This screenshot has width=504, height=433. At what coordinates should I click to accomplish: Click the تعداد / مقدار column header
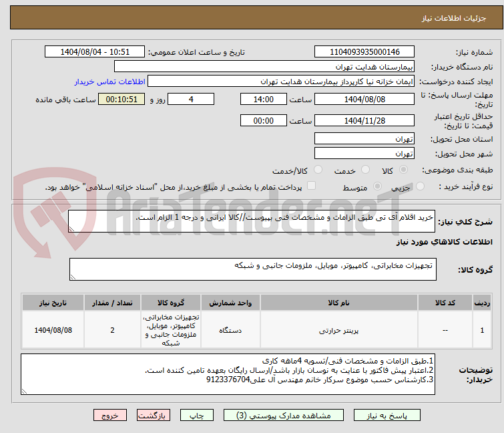point(113,303)
